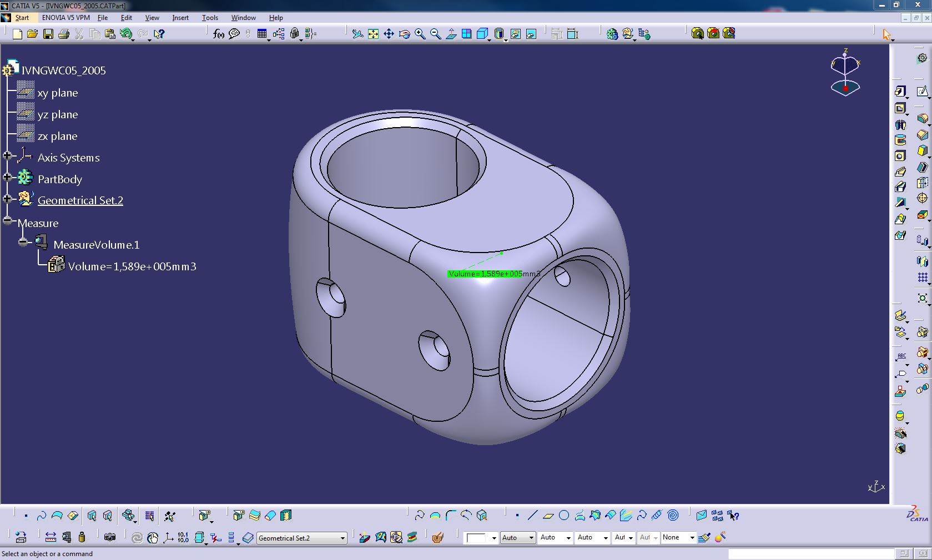Open the Formula f(x) tool

tap(219, 34)
